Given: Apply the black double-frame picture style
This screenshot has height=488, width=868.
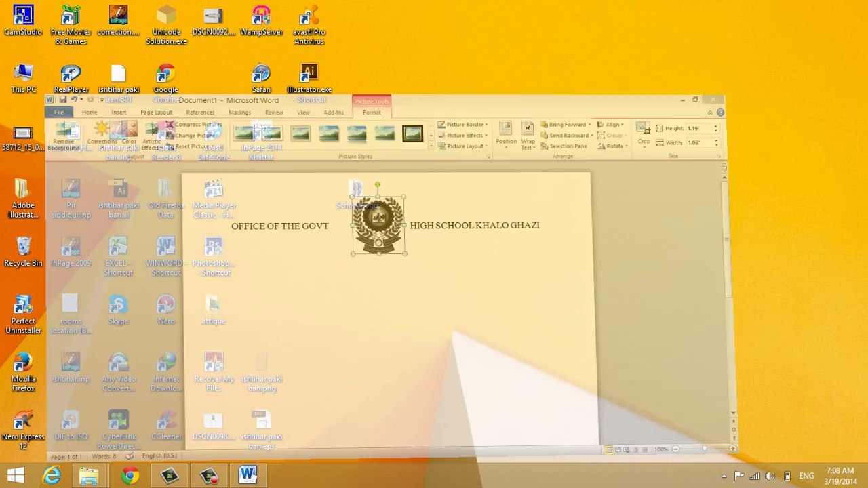Looking at the screenshot, I should pos(412,134).
